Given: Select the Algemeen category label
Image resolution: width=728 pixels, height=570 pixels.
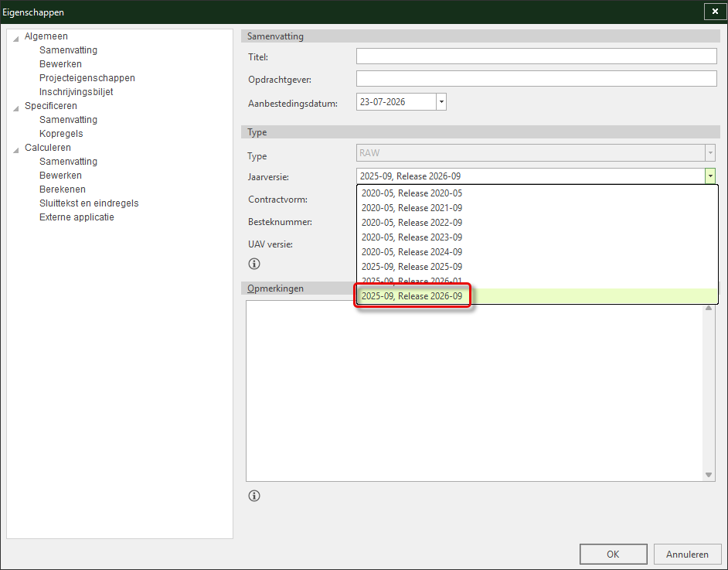Looking at the screenshot, I should pos(46,36).
